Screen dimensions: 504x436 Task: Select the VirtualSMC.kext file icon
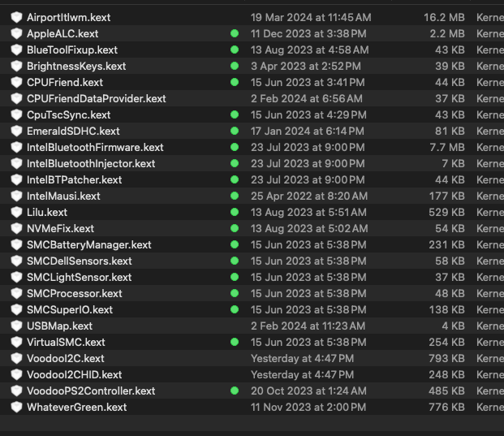16,342
